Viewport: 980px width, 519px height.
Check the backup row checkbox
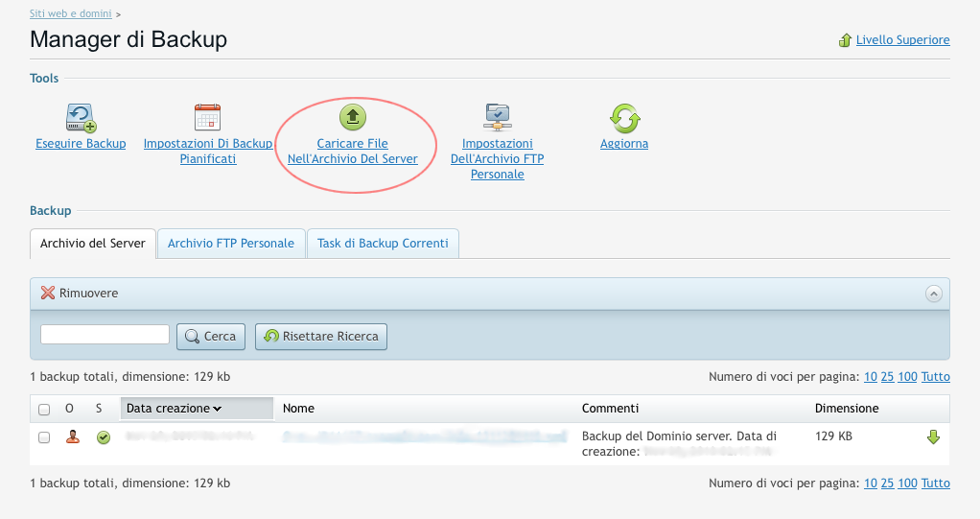coord(44,437)
